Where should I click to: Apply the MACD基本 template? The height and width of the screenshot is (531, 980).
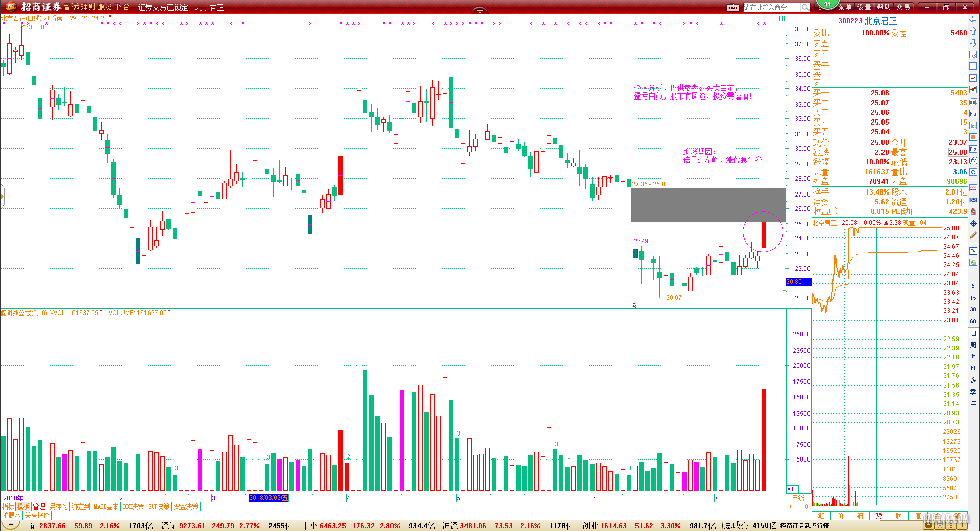click(x=106, y=506)
